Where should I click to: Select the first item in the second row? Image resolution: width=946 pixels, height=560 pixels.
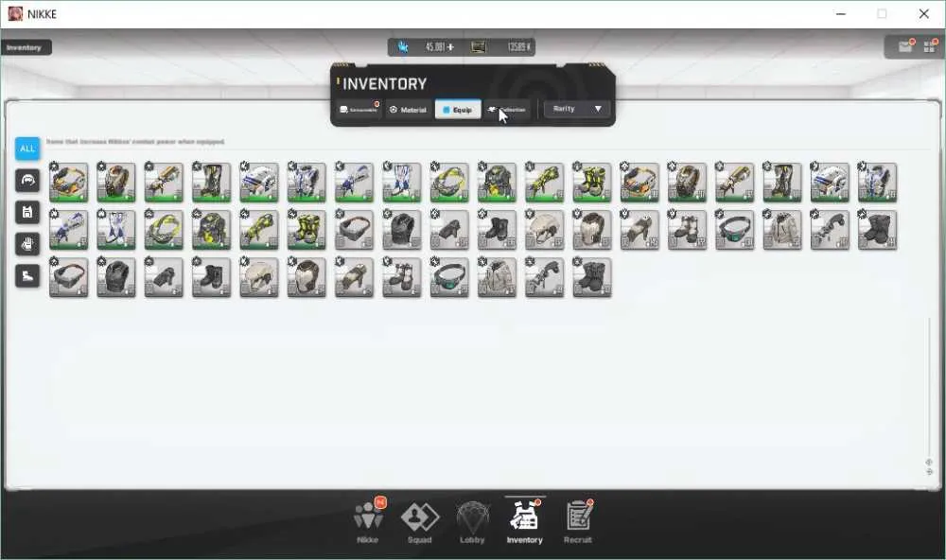[x=68, y=229]
